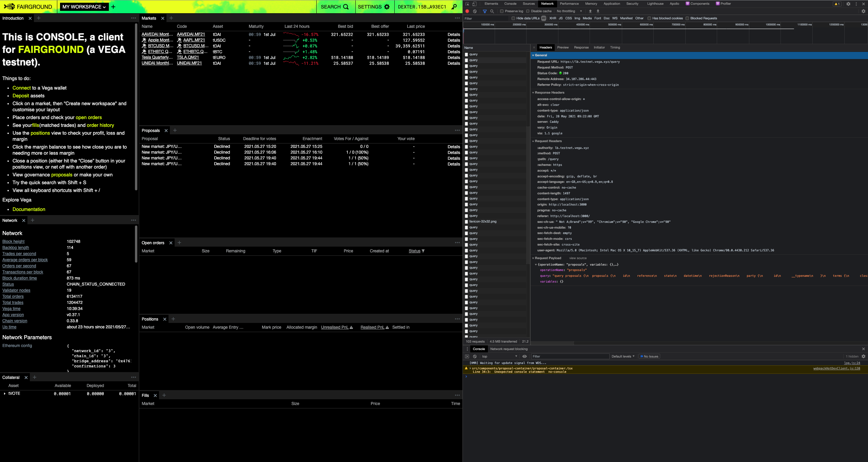Click the network search magnifier icon

(492, 11)
